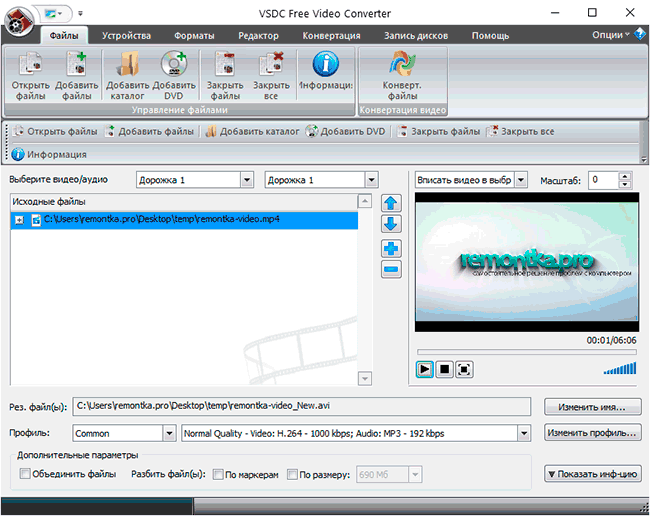This screenshot has width=650, height=516.
Task: Switch to the Форматы ribbon tab
Action: click(194, 36)
